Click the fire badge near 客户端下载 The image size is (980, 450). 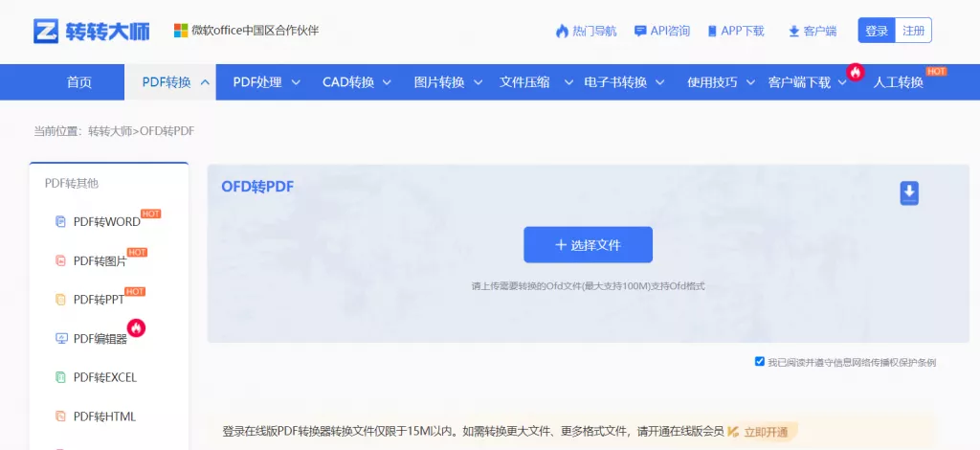[x=855, y=72]
